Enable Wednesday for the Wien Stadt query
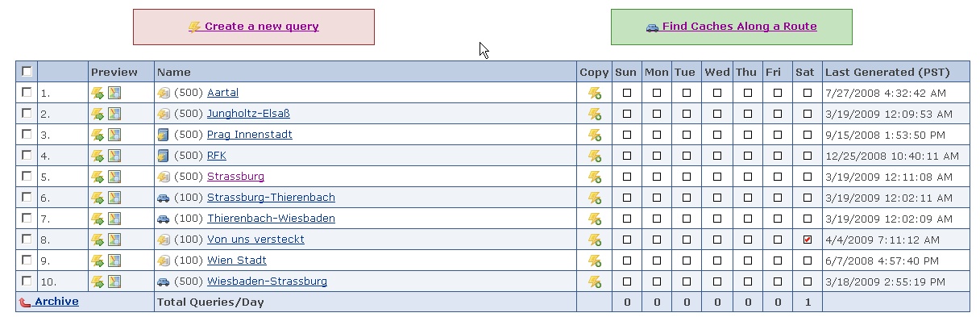Screen dimensions: 980x317 pos(717,261)
